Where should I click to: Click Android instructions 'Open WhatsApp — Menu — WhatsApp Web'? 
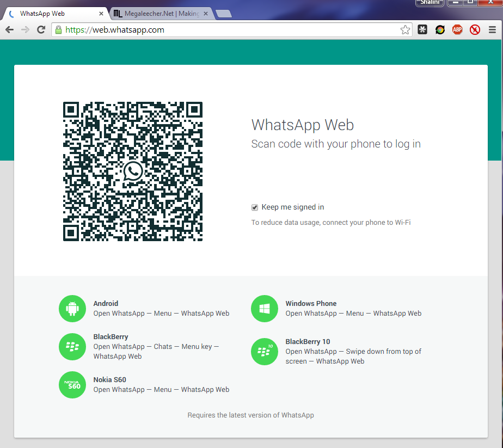point(161,314)
